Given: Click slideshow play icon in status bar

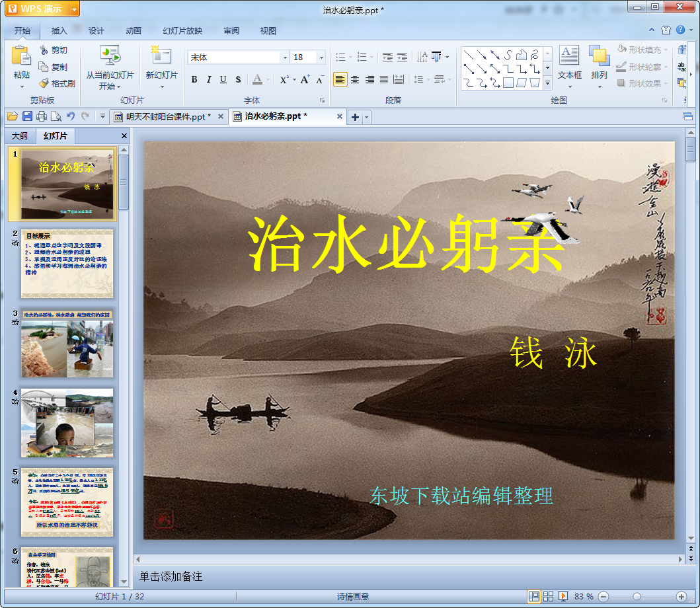Looking at the screenshot, I should (563, 596).
